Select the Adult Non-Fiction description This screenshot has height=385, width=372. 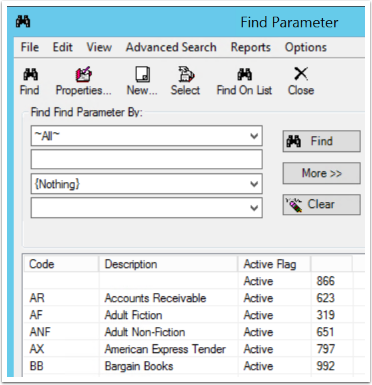[x=145, y=332]
